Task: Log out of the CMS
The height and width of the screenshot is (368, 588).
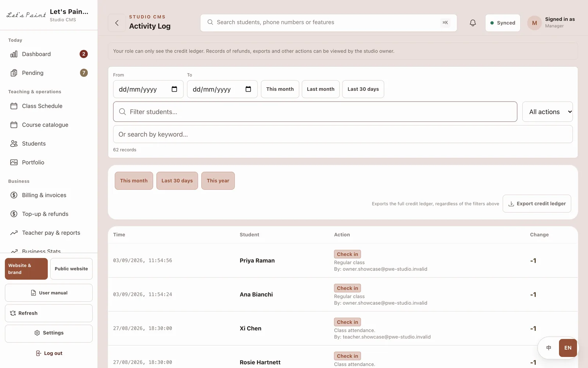Action: click(x=49, y=353)
